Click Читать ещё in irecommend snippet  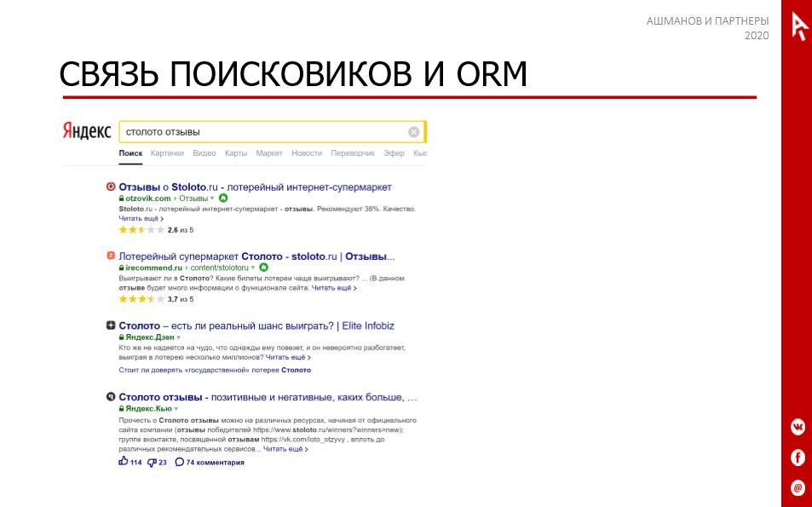point(334,288)
